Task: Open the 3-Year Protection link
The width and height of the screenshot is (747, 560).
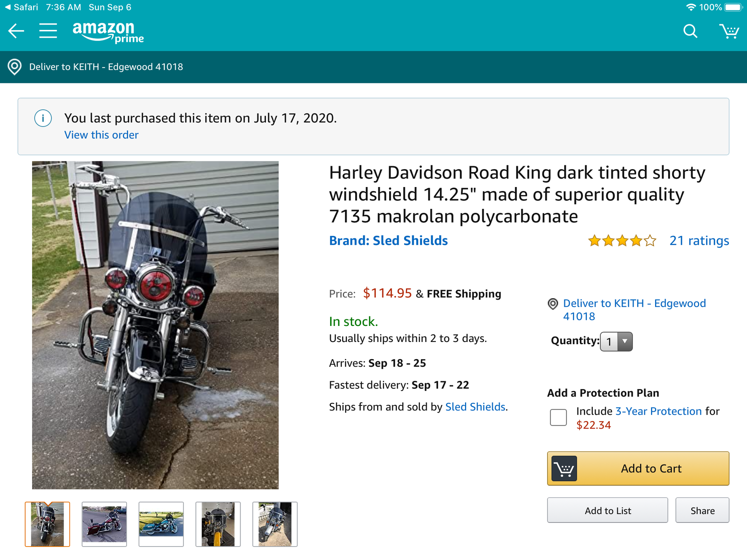Action: (658, 411)
